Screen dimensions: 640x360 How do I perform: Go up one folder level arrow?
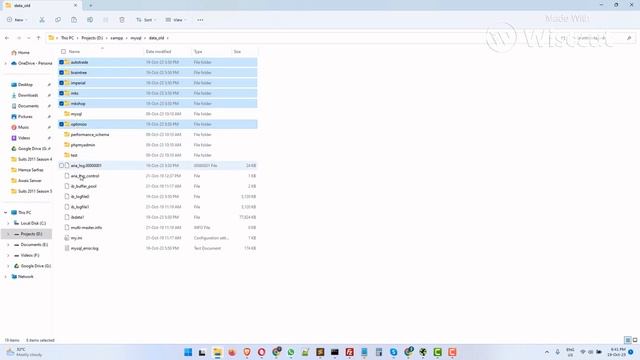(x=38, y=38)
